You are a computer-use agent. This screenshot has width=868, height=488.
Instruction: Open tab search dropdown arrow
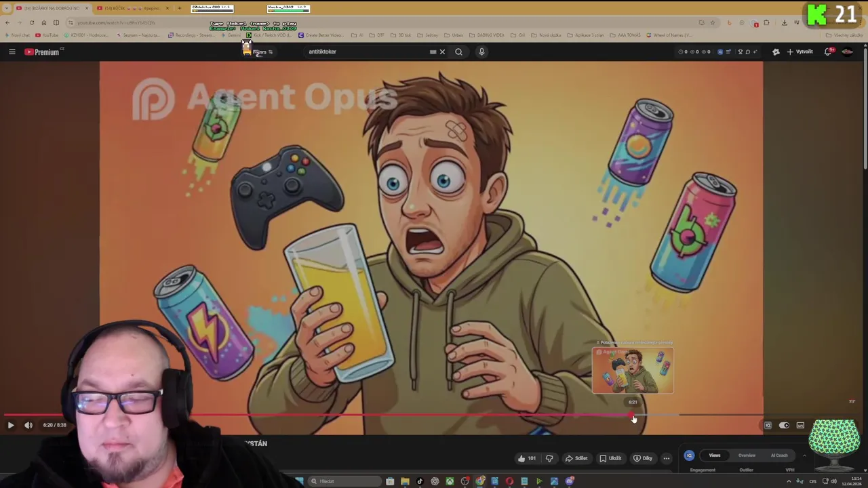click(7, 8)
